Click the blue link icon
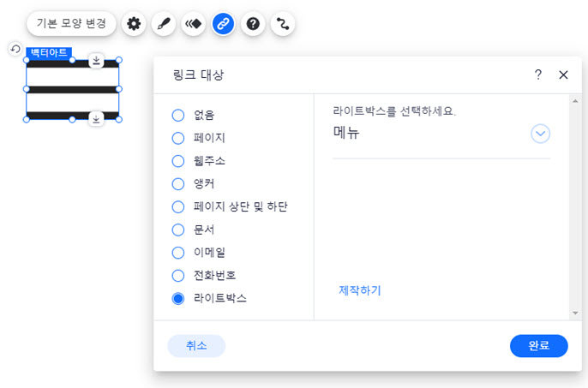 pyautogui.click(x=223, y=24)
